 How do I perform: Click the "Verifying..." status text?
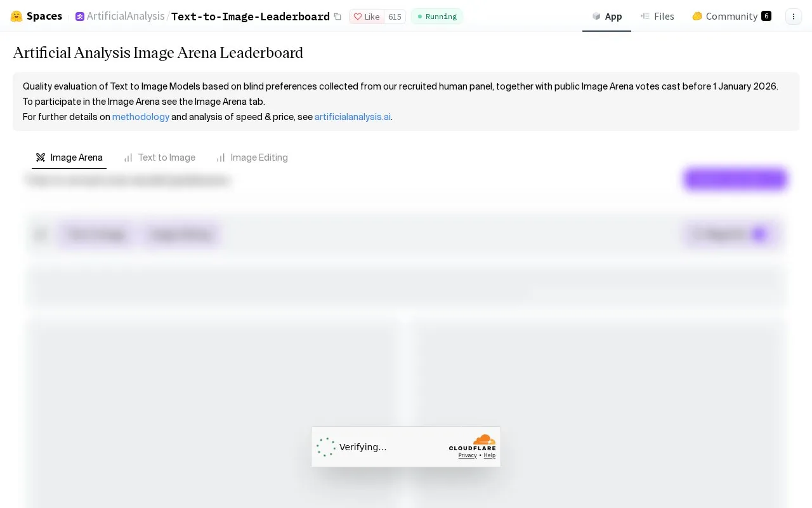pos(363,447)
